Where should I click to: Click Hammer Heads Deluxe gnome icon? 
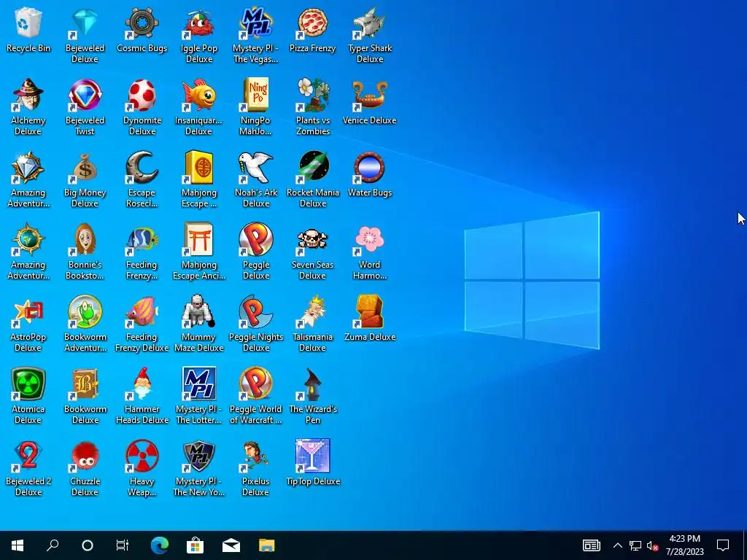click(142, 384)
